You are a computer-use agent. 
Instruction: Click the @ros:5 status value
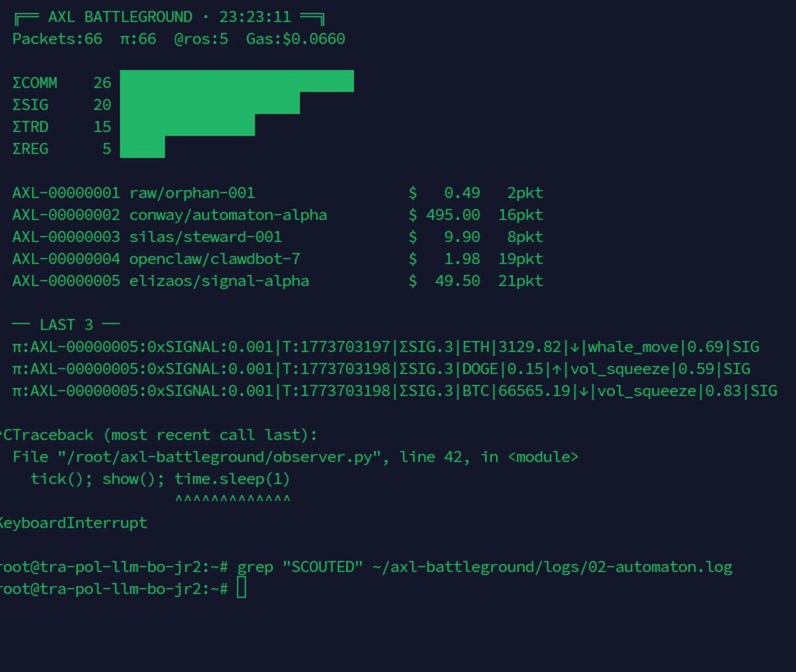tap(200, 39)
